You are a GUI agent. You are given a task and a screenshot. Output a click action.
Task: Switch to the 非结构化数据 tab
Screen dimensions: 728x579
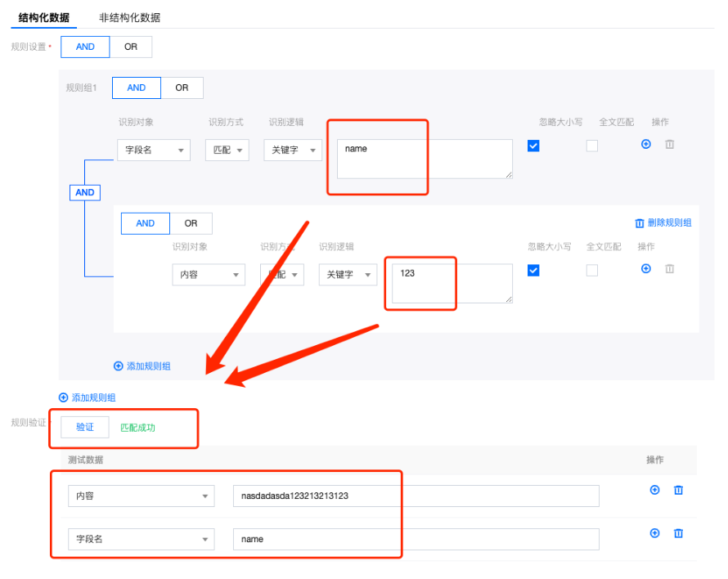[x=129, y=17]
